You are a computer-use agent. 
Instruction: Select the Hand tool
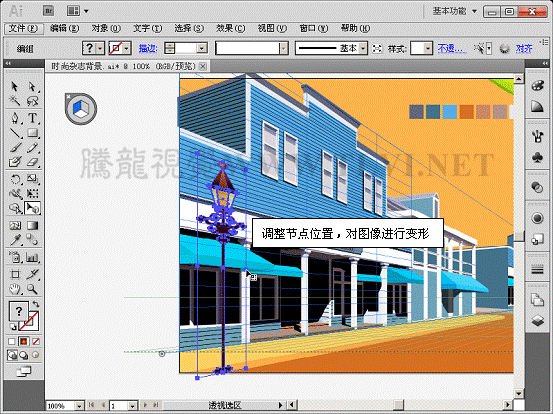14,290
